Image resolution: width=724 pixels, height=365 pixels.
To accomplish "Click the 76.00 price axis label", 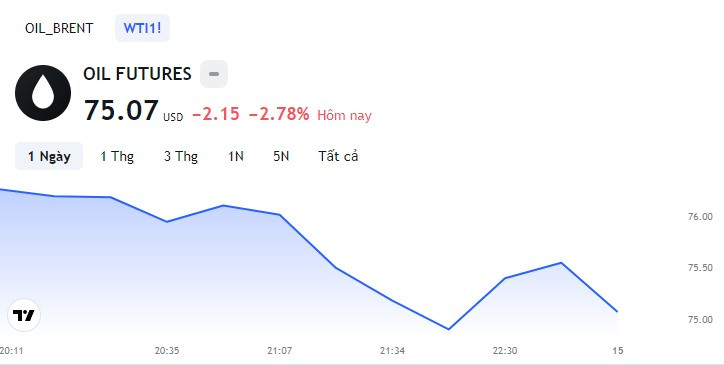I will coord(700,216).
